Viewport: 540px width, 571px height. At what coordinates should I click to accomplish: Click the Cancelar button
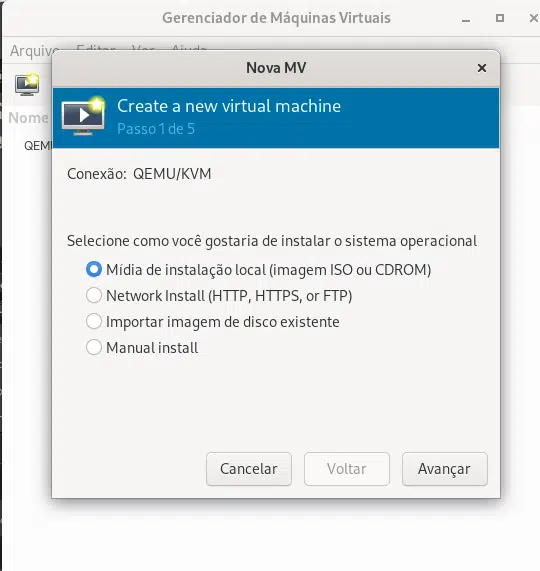[x=249, y=469]
